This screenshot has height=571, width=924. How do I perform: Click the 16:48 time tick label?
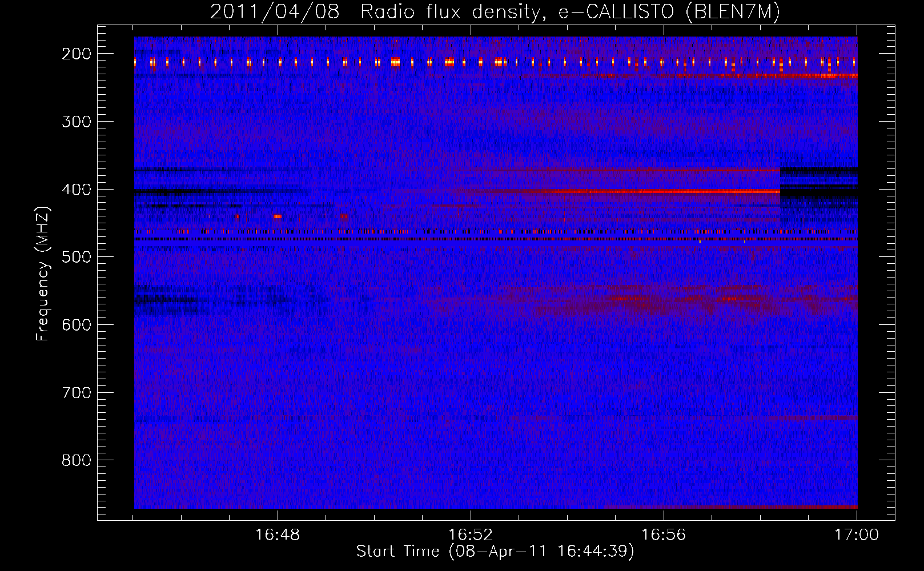tap(278, 535)
